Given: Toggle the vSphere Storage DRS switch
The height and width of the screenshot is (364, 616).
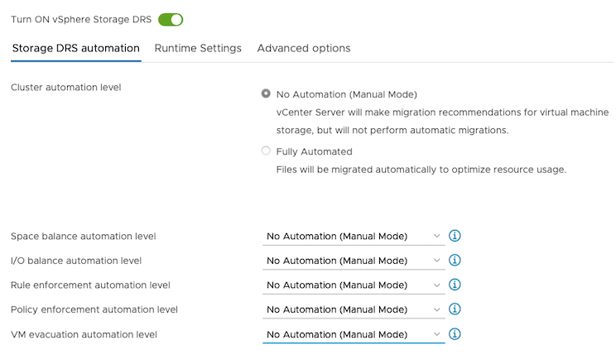Looking at the screenshot, I should coord(171,19).
